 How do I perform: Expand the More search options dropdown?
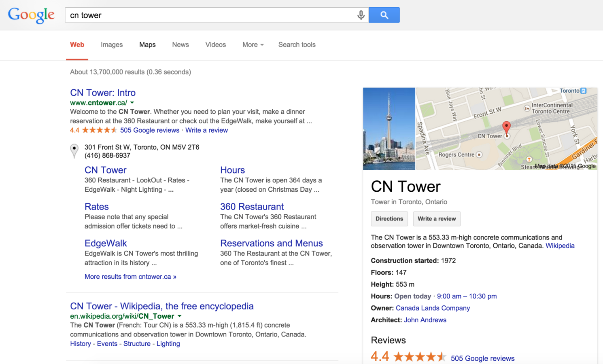click(x=253, y=44)
